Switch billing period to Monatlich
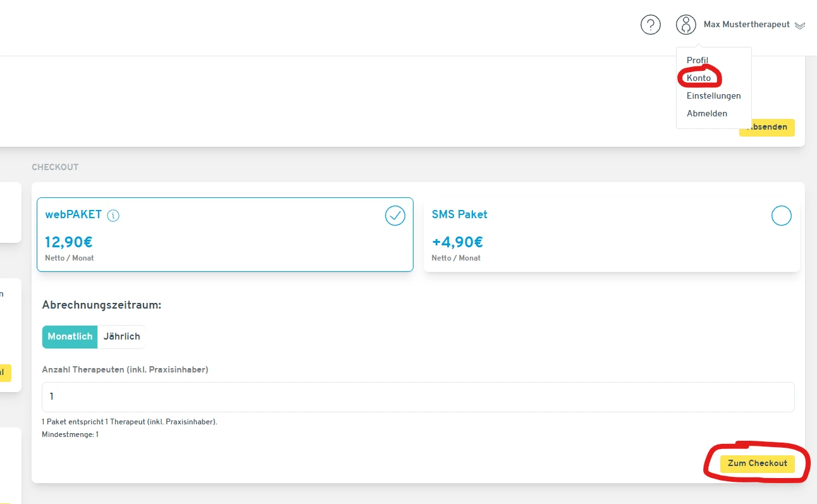 70,336
